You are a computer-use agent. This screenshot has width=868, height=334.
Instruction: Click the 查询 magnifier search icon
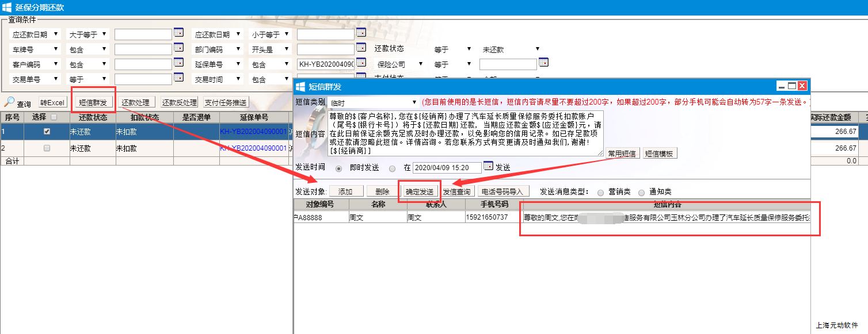point(9,102)
